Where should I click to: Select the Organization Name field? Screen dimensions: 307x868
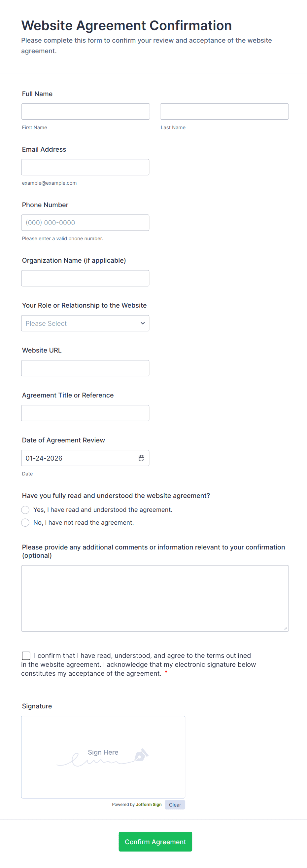tap(85, 278)
